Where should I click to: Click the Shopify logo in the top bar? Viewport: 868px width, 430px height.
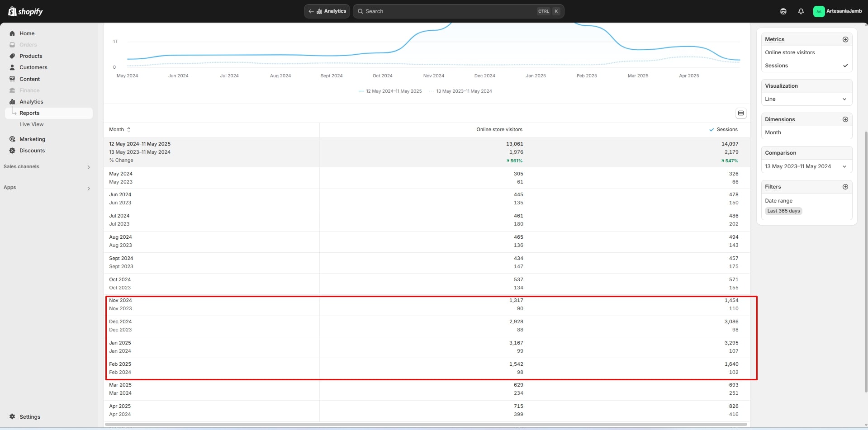pyautogui.click(x=25, y=11)
